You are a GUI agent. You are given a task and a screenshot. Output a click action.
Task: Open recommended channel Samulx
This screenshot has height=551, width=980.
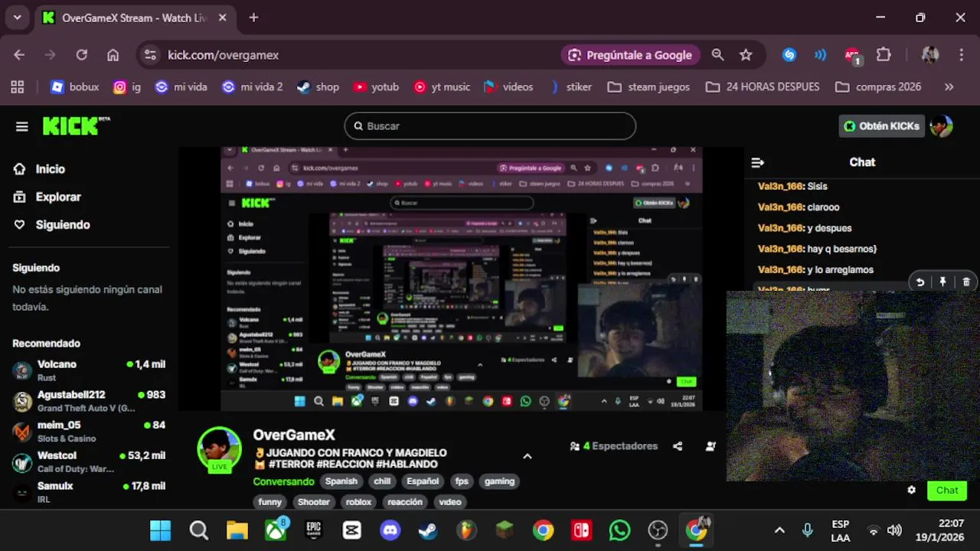[89, 492]
